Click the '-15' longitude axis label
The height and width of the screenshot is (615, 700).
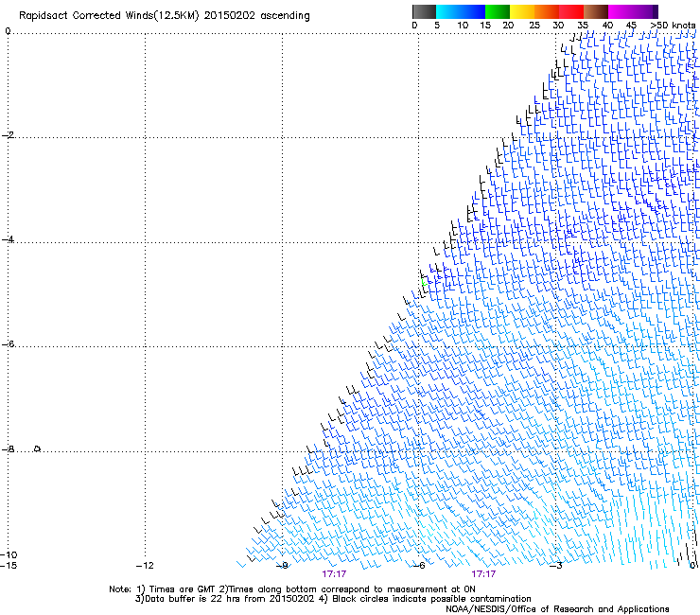pos(9,566)
